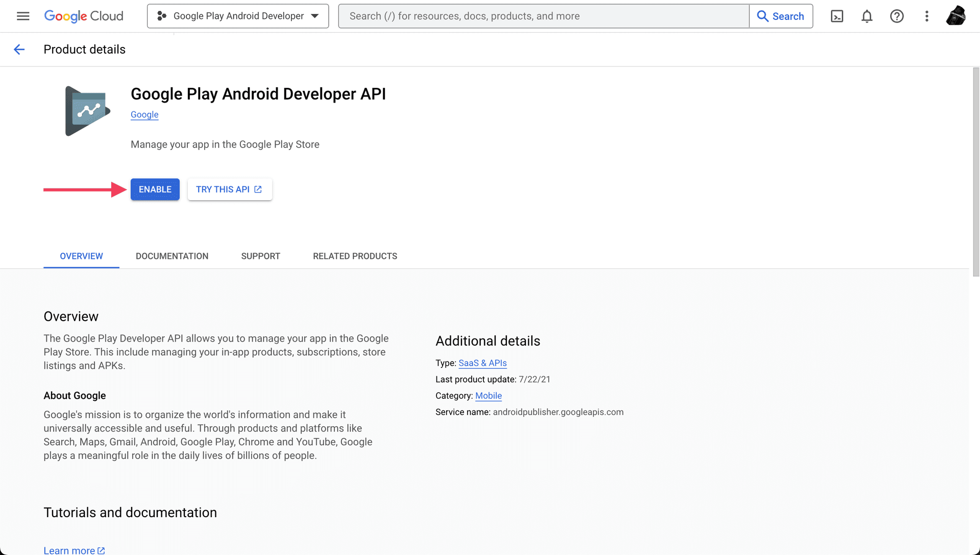Open the Google link under API title
The height and width of the screenshot is (555, 980).
pyautogui.click(x=144, y=114)
